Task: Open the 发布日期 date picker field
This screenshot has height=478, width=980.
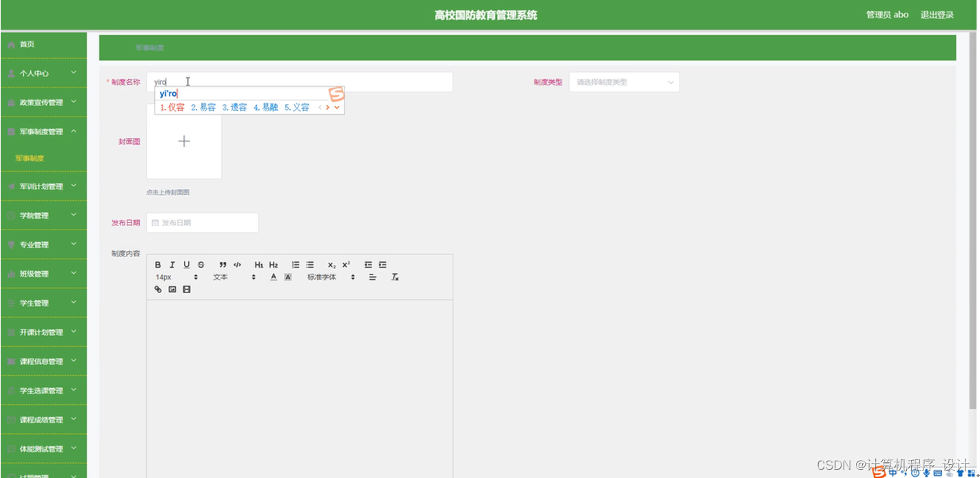Action: (203, 223)
